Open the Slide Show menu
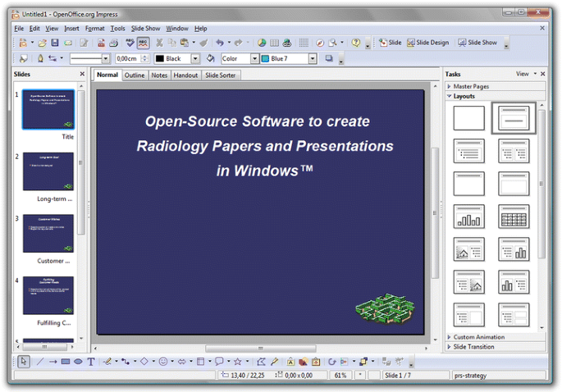This screenshot has height=392, width=562. click(x=145, y=29)
